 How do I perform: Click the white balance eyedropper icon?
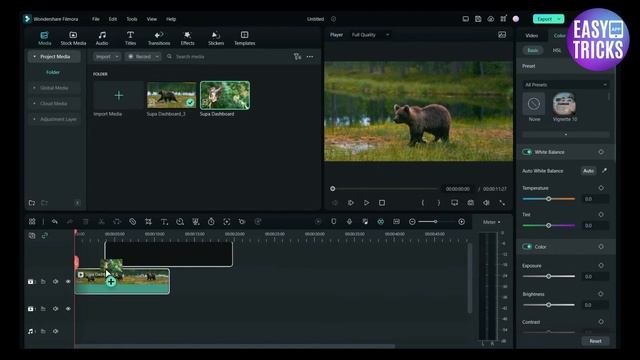(x=604, y=171)
